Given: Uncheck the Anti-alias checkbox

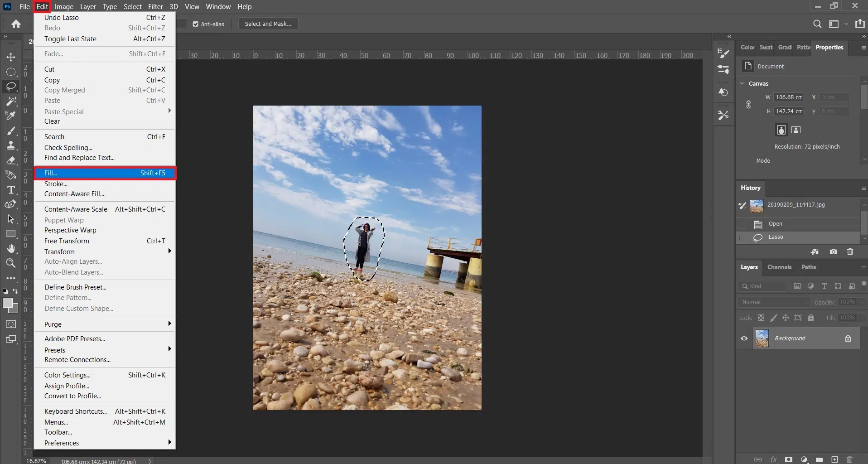Looking at the screenshot, I should coord(196,24).
